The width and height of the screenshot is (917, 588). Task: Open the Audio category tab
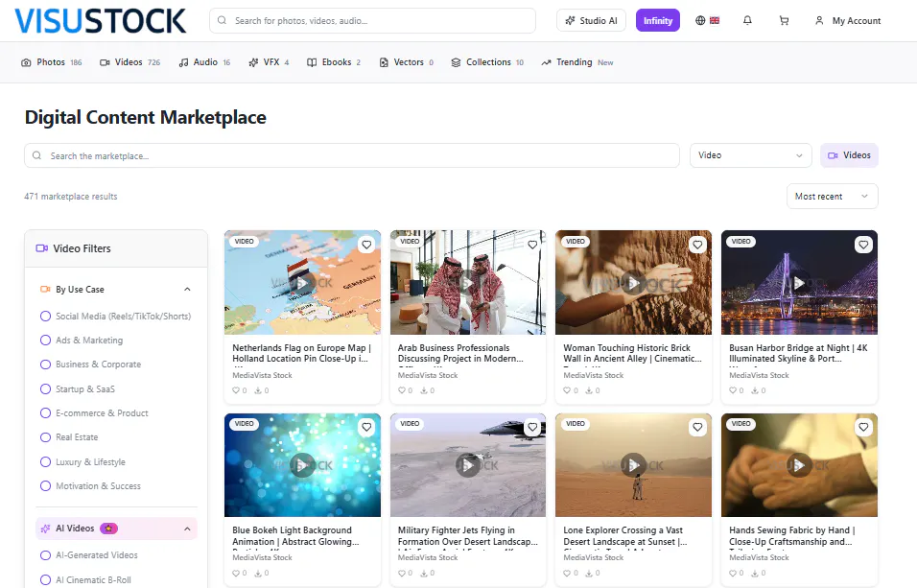pyautogui.click(x=204, y=62)
